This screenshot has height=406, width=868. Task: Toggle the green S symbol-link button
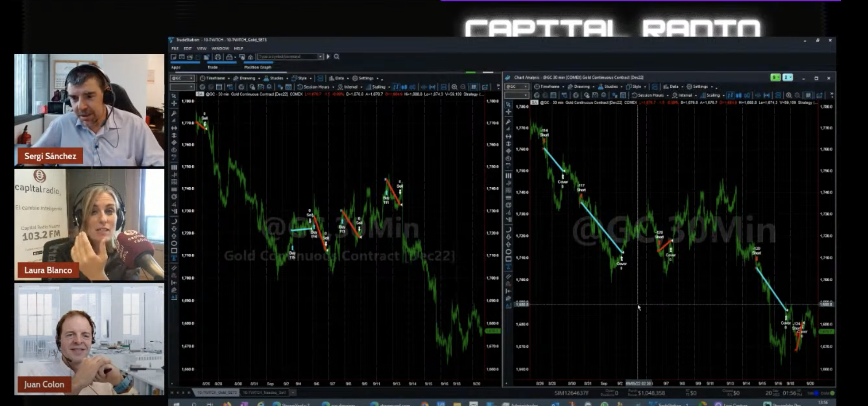point(775,77)
